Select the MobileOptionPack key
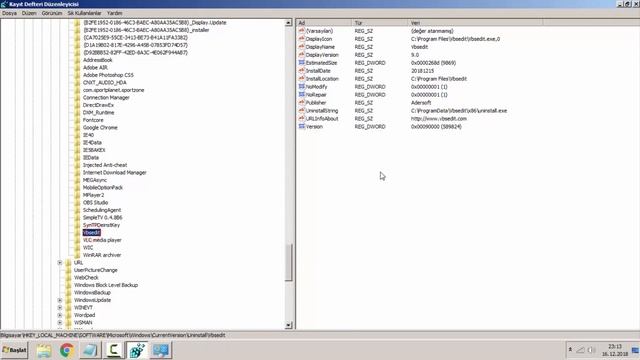The image size is (640, 360). click(103, 187)
